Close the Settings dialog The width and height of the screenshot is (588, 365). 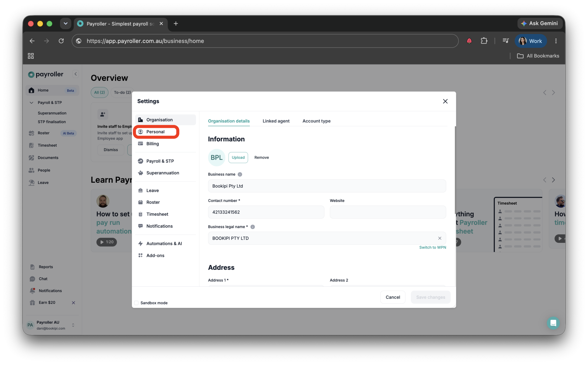coord(445,101)
